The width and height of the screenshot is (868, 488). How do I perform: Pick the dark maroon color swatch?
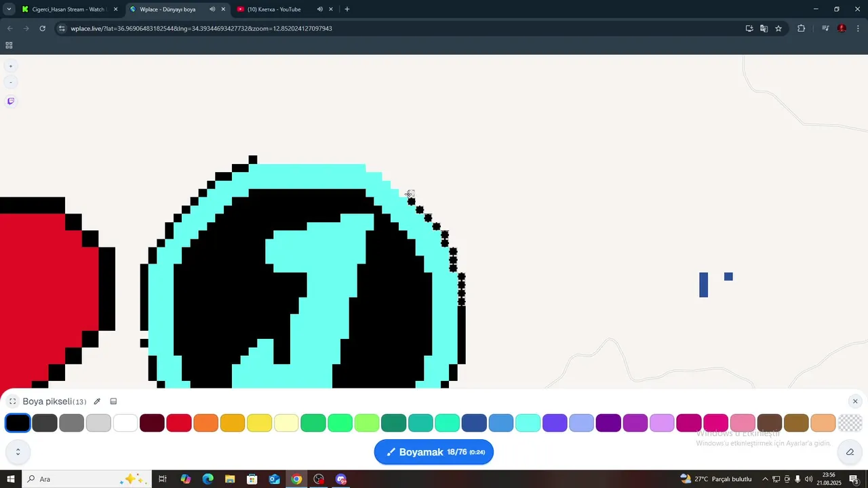point(152,423)
